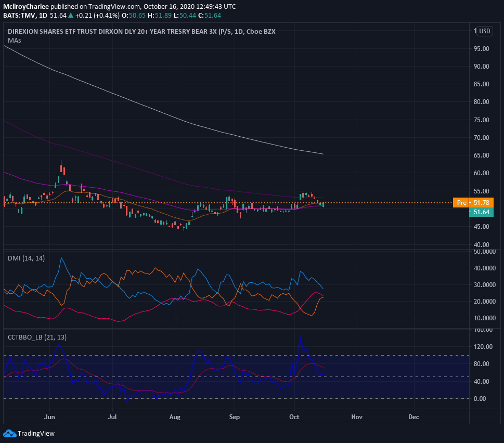Viewport: 504px width, 443px height.
Task: Click the 40.00 price axis label
Action: coord(482,244)
